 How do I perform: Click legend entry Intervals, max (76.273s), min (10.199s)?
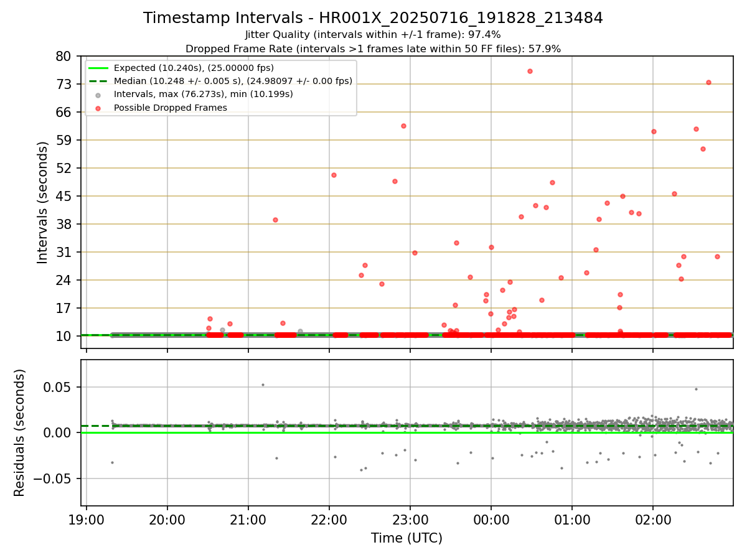tap(203, 94)
